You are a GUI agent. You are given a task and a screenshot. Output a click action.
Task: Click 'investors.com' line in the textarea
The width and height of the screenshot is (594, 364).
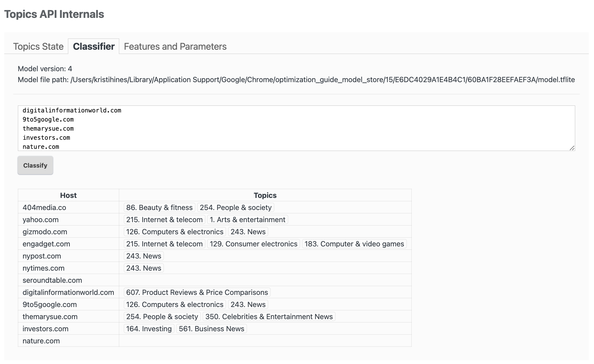(46, 138)
